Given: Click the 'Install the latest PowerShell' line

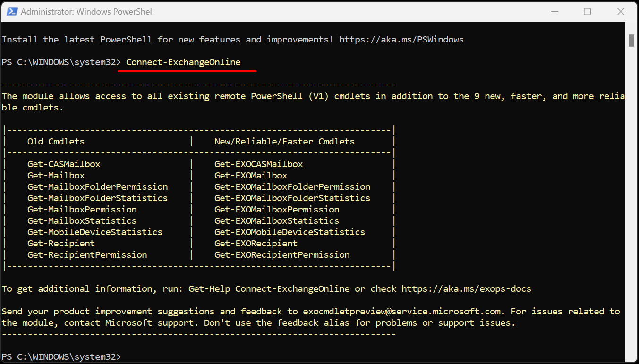Looking at the screenshot, I should tap(232, 40).
